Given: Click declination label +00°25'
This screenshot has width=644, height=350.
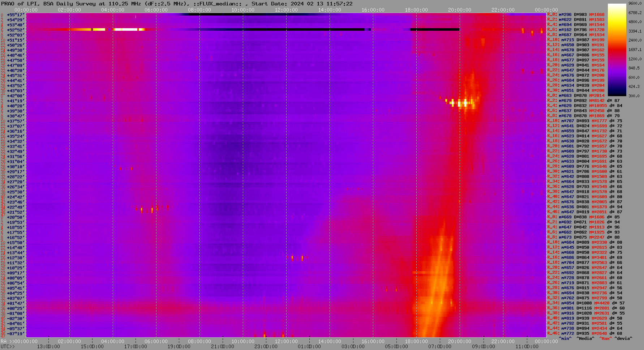Looking at the screenshot, I should (x=16, y=308).
